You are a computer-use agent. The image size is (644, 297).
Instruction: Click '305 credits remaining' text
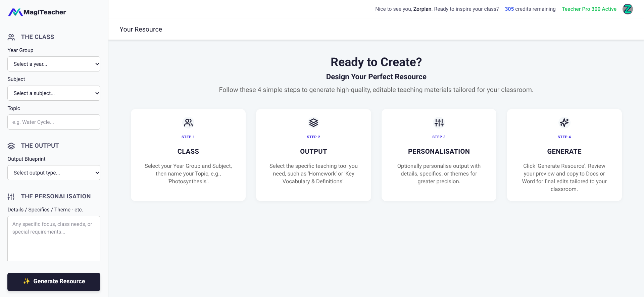[x=530, y=9]
